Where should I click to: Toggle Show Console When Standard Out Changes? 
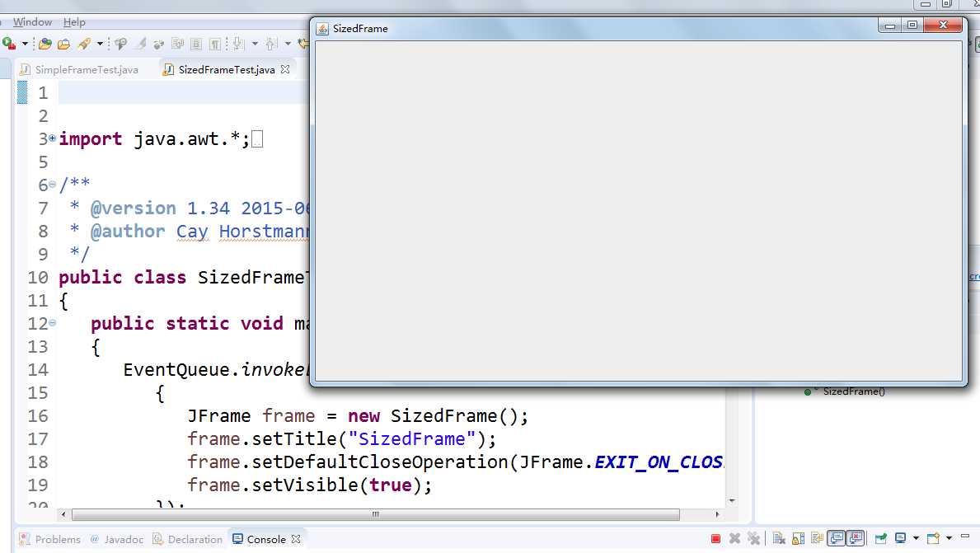tap(837, 538)
